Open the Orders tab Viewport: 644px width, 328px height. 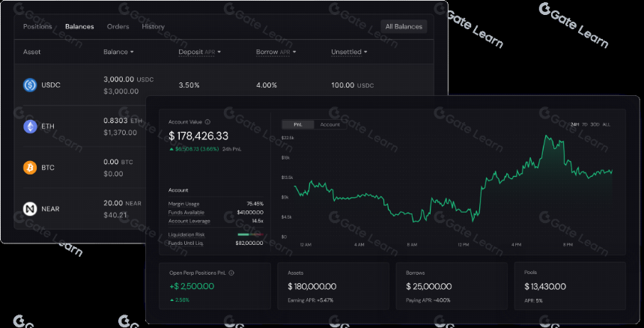coord(118,27)
